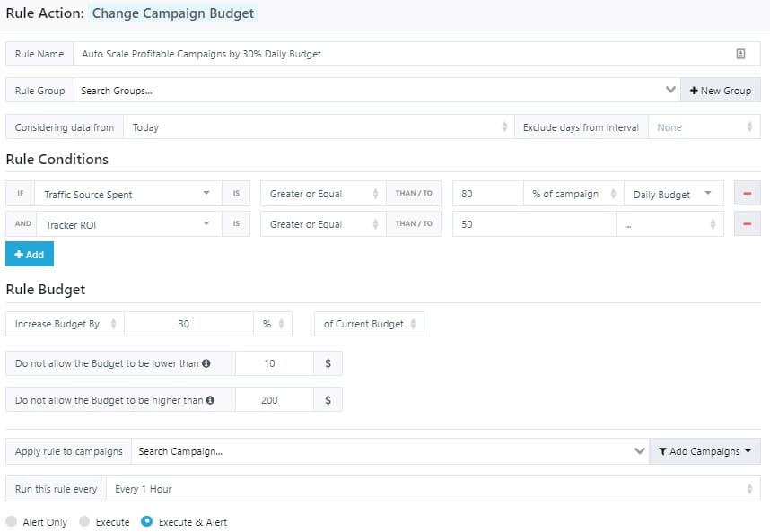Select the Execute radio option
The height and width of the screenshot is (532, 770).
[84, 521]
